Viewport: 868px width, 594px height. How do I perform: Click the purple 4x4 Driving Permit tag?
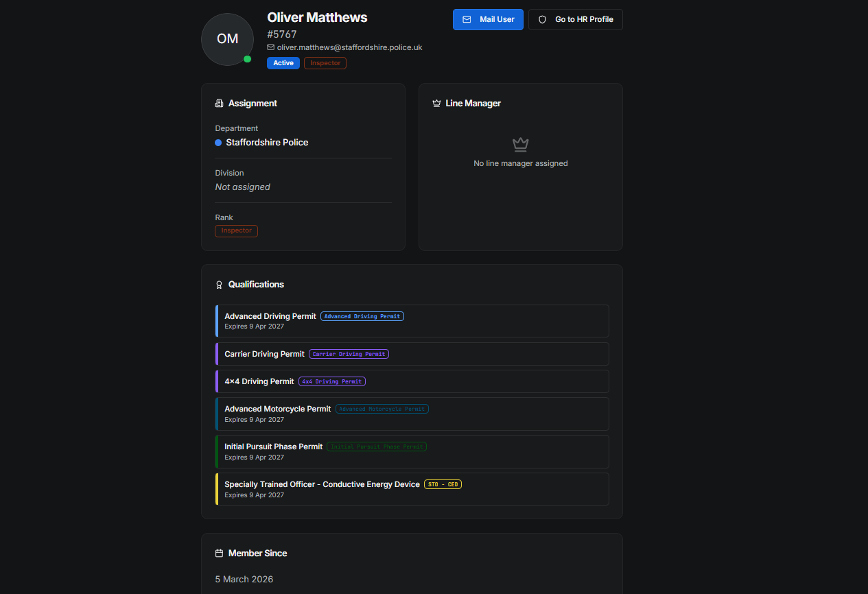(x=332, y=381)
